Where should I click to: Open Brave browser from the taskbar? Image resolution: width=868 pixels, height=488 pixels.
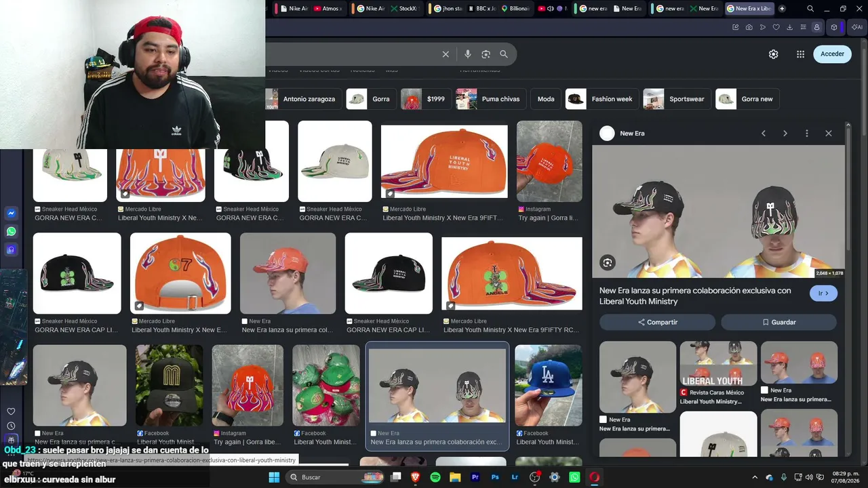416,477
